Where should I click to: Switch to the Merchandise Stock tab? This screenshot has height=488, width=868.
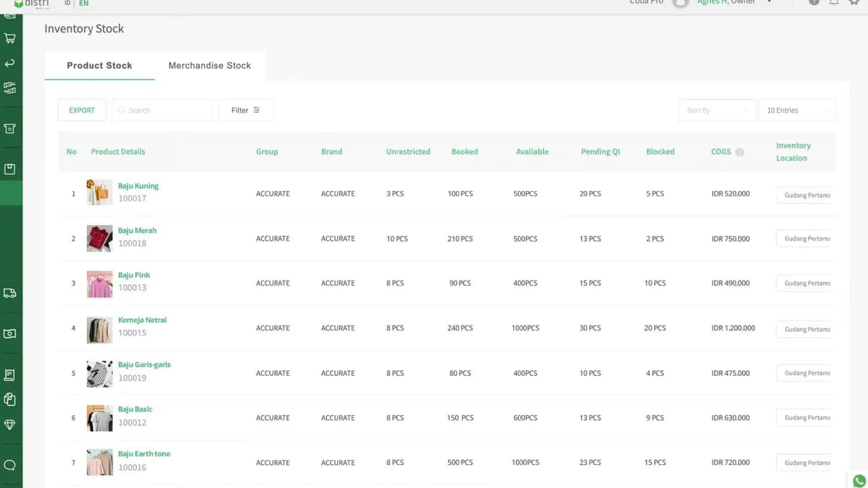(210, 65)
